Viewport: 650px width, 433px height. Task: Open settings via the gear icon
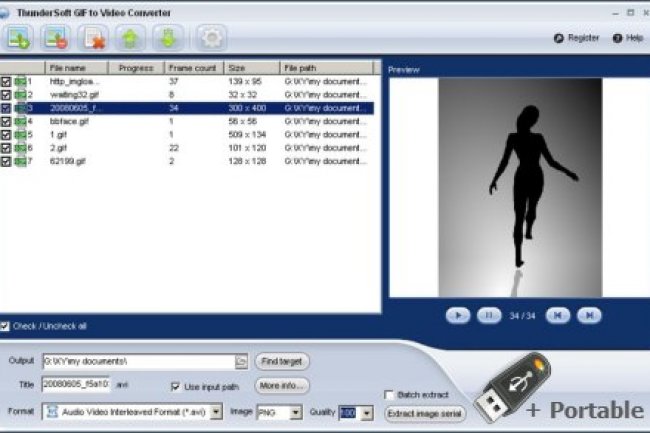pos(209,38)
